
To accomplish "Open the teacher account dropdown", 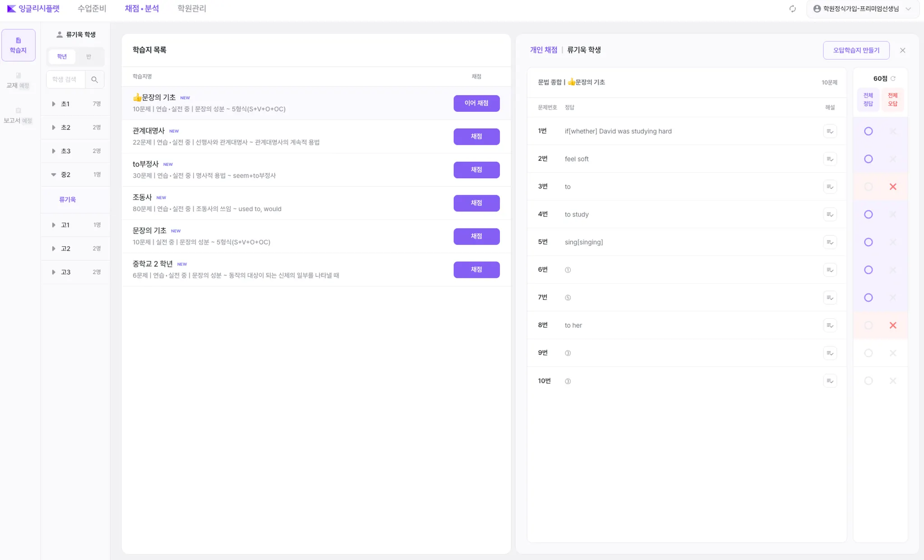I will point(862,9).
